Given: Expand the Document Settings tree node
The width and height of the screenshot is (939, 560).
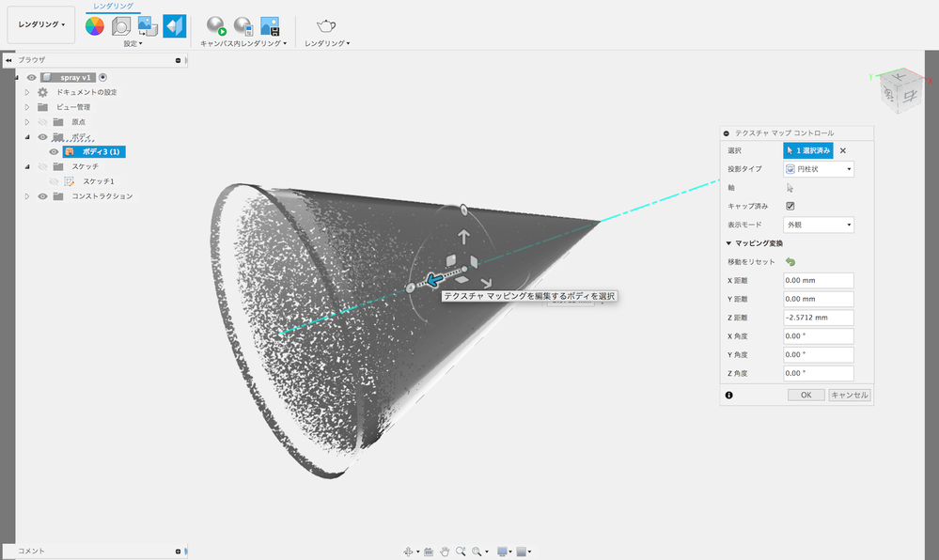Looking at the screenshot, I should pos(27,92).
